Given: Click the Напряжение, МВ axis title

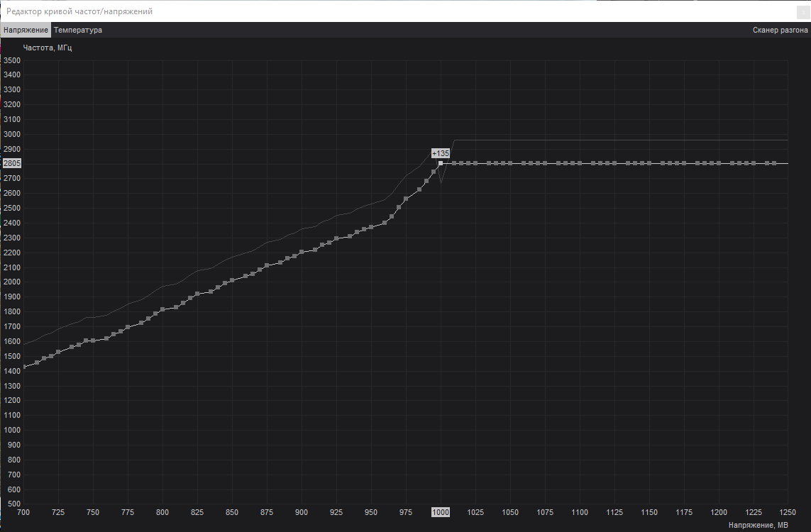Looking at the screenshot, I should pyautogui.click(x=758, y=526).
